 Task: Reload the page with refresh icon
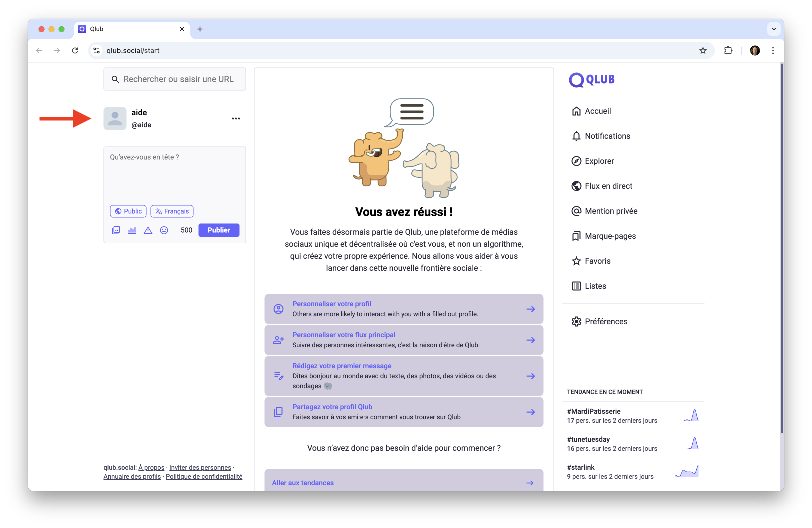[x=75, y=50]
